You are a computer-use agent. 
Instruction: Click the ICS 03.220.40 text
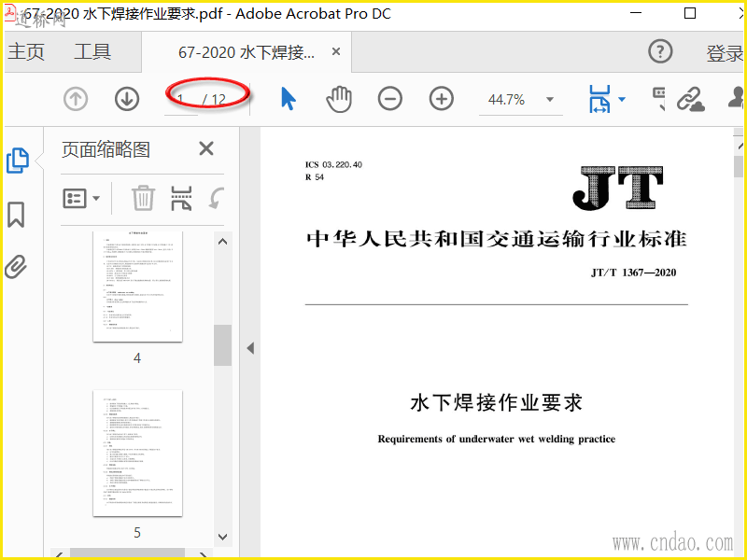333,165
